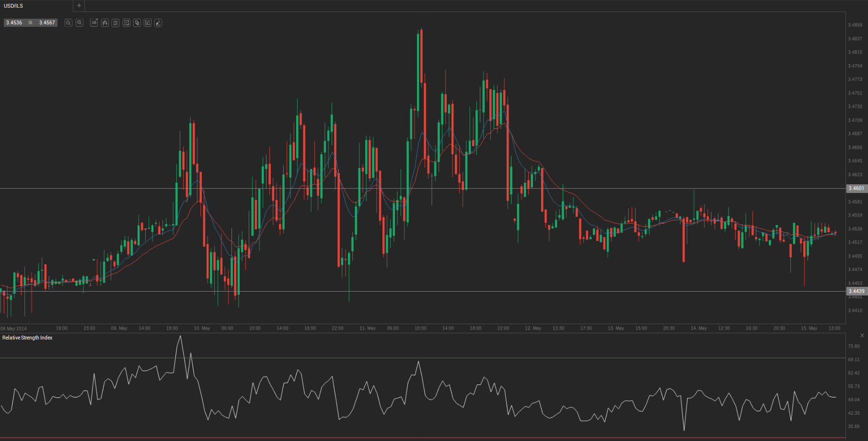The height and width of the screenshot is (441, 868).
Task: Click the RSI 75.80 scale value
Action: (x=854, y=346)
